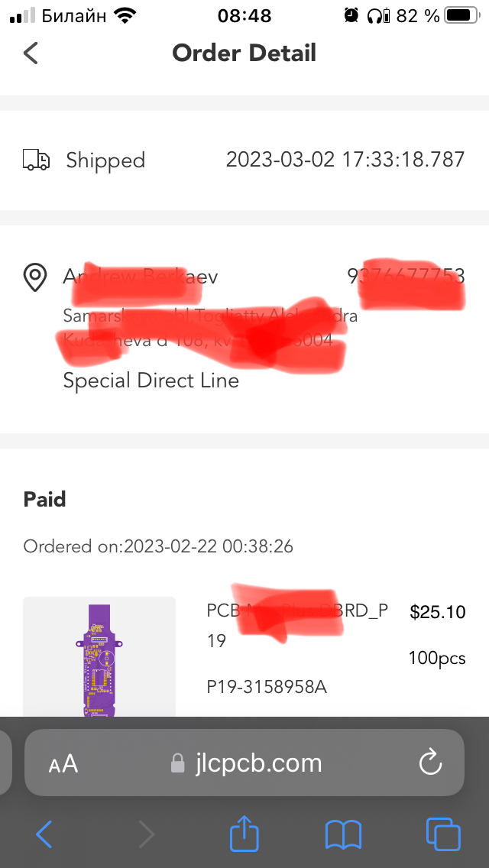Open the Safari share sheet
The width and height of the screenshot is (489, 868).
click(x=244, y=834)
